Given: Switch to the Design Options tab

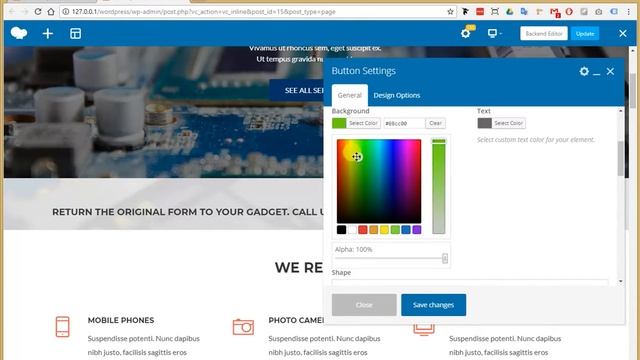Looking at the screenshot, I should pyautogui.click(x=396, y=95).
